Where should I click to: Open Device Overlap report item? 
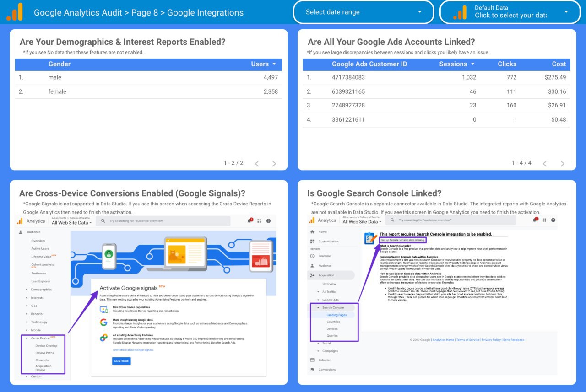pyautogui.click(x=46, y=346)
